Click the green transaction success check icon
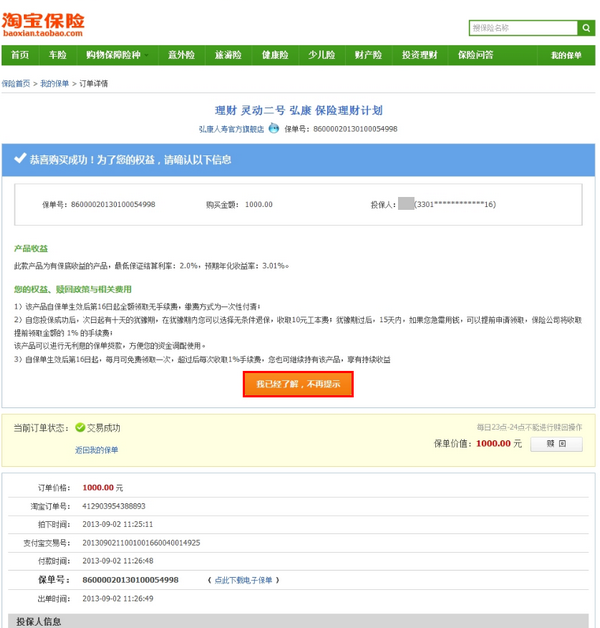Viewport: 600px width, 628px height. point(79,427)
